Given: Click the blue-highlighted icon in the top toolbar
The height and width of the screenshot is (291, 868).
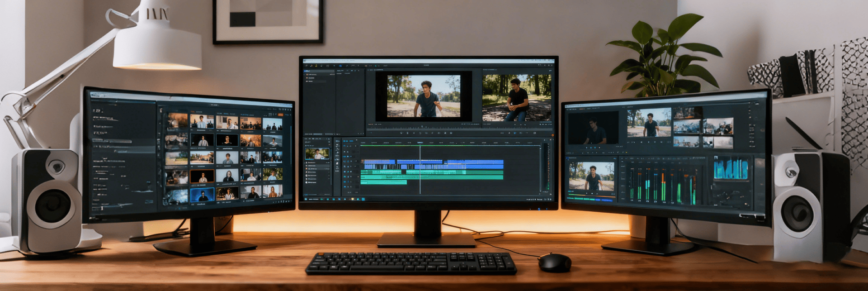Looking at the screenshot, I should pos(340,66).
